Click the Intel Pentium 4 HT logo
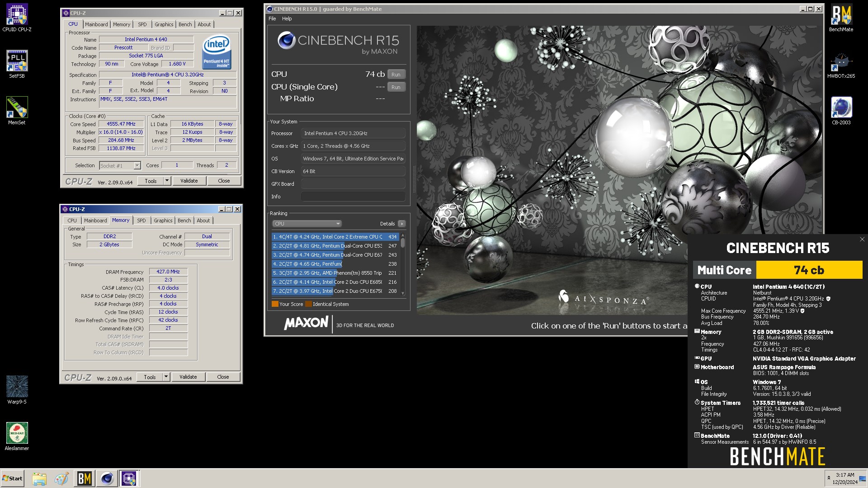This screenshot has width=868, height=488. tap(217, 52)
